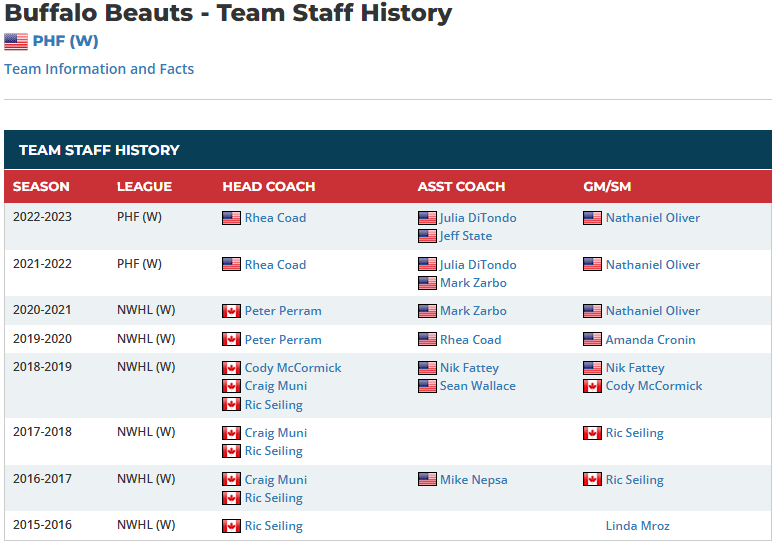775x546 pixels.
Task: Open Linda Mroz GM link
Action: 638,526
